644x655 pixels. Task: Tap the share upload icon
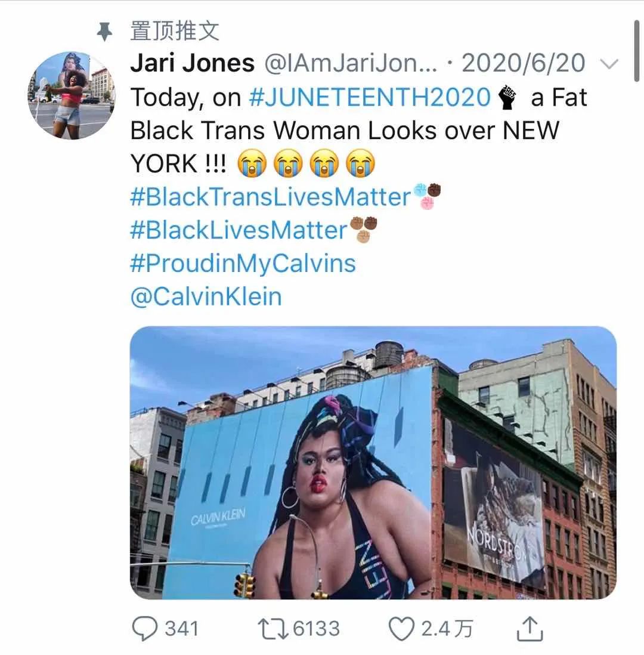pos(530,628)
